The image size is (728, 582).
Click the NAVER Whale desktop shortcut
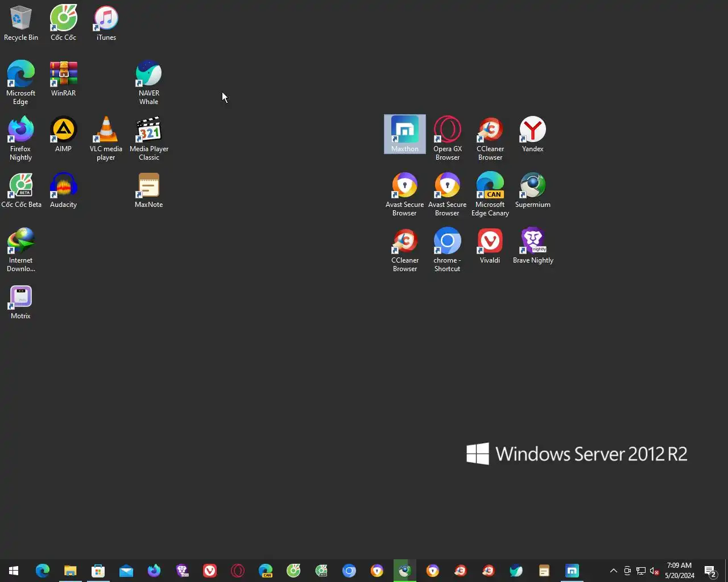click(x=148, y=83)
